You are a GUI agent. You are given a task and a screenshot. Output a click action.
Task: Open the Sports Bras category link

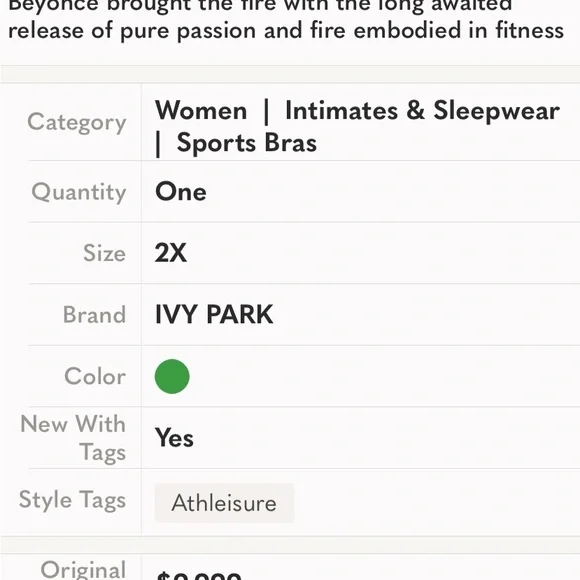coord(247,143)
